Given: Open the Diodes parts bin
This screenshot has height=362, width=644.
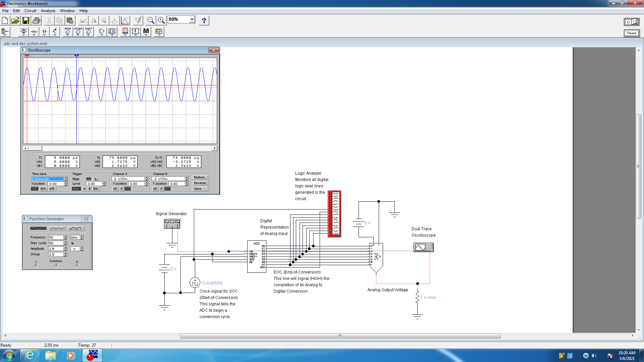Looking at the screenshot, I should [x=44, y=32].
